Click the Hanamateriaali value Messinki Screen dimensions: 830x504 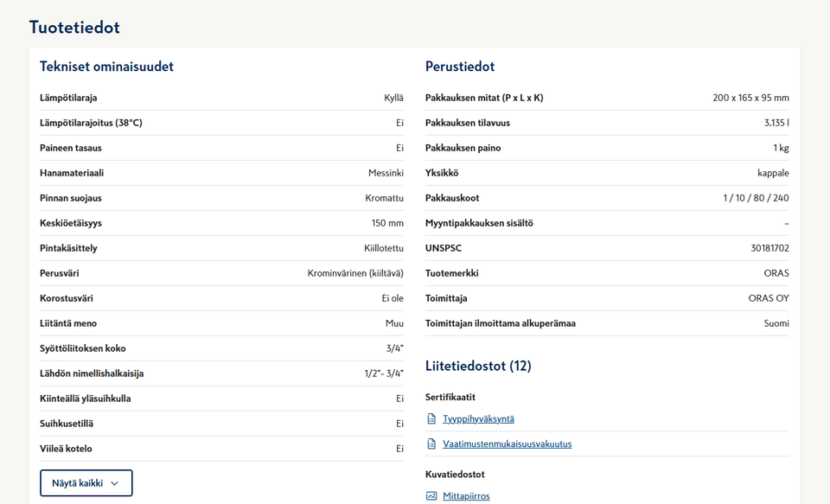[386, 173]
